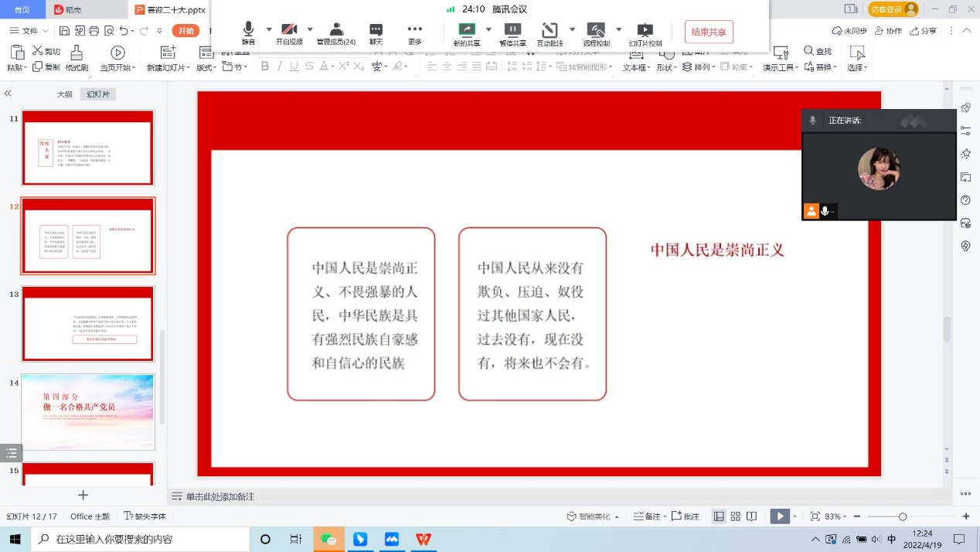Select slide 14 thumbnail 第四部分
Image resolution: width=980 pixels, height=552 pixels.
click(x=88, y=411)
